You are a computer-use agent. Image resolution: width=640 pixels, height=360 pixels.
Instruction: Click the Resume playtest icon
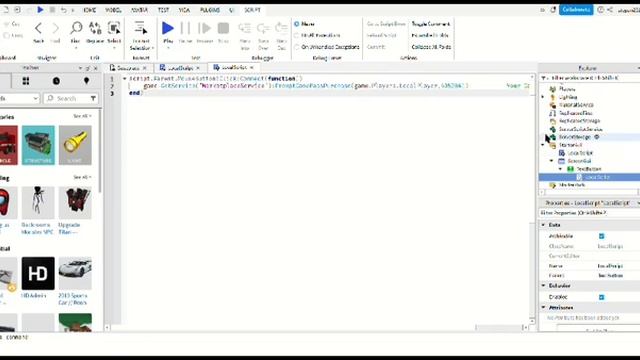click(x=204, y=28)
